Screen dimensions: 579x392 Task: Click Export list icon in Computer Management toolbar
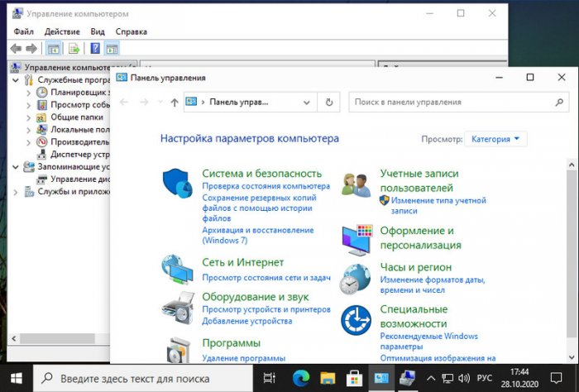click(x=74, y=48)
